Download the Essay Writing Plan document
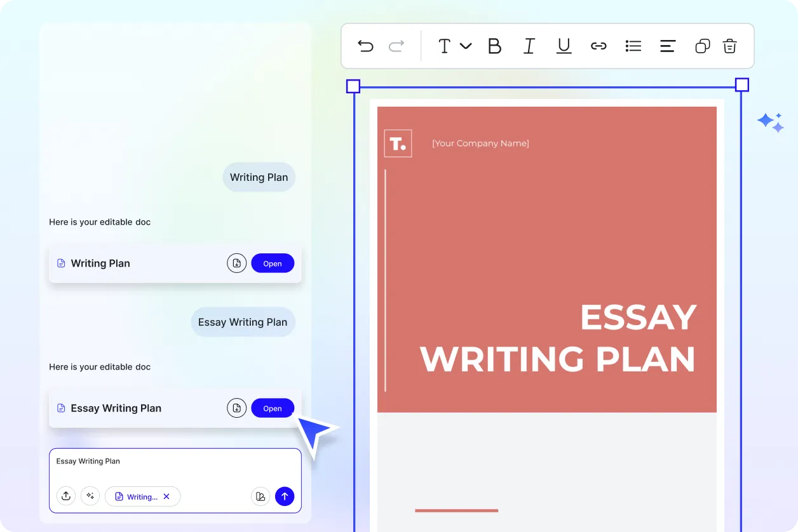 coord(236,408)
